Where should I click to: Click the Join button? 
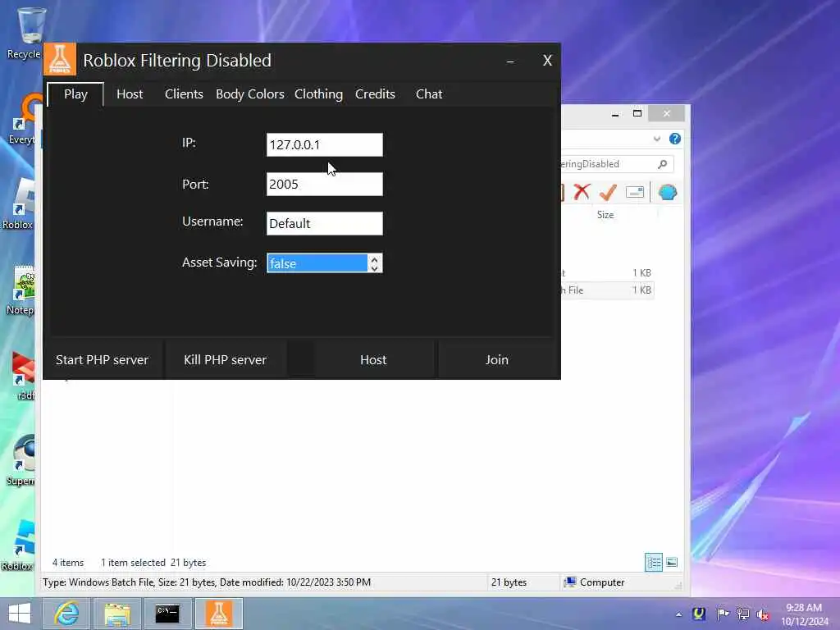496,360
